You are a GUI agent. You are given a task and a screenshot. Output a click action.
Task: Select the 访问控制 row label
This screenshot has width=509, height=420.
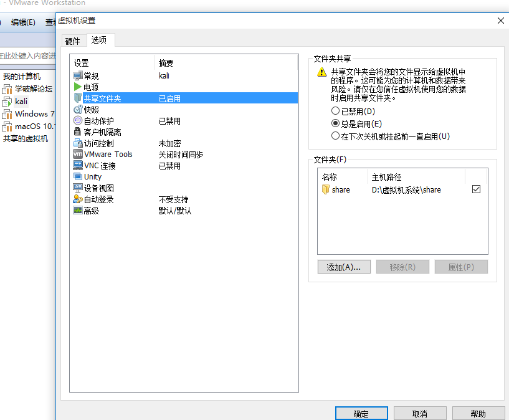[98, 143]
